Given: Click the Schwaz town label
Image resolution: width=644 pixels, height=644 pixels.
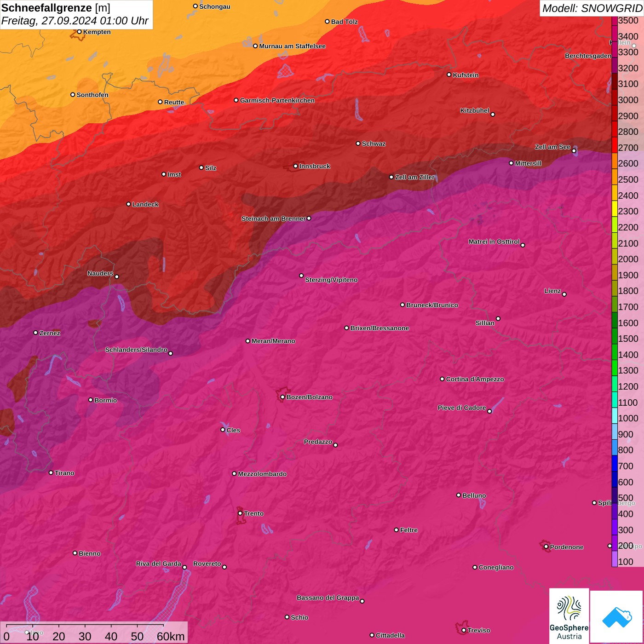Looking at the screenshot, I should tap(374, 144).
